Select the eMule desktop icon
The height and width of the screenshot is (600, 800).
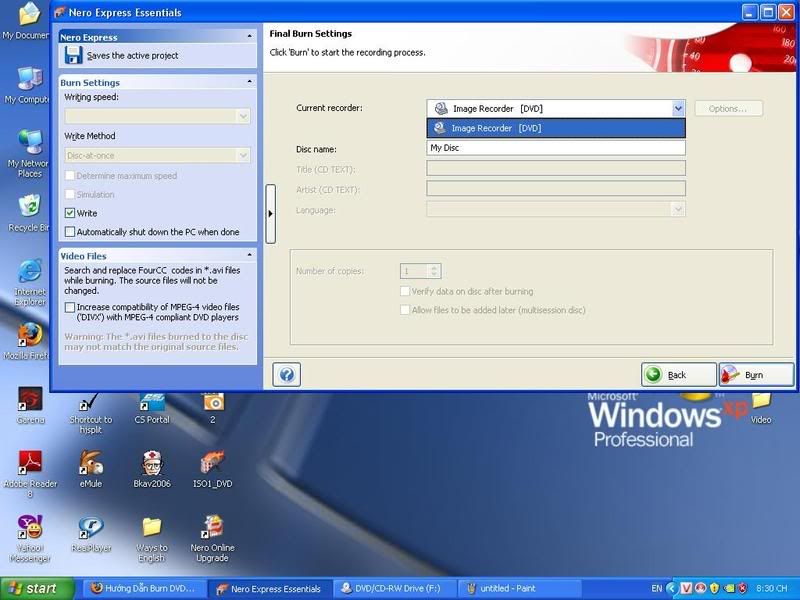(91, 469)
